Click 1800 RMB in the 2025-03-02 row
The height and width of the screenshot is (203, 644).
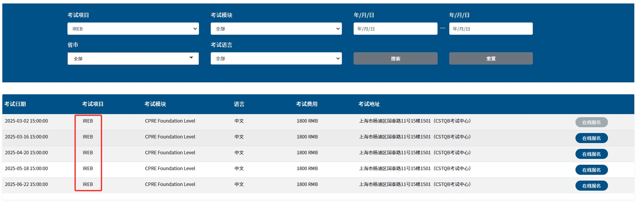(307, 121)
